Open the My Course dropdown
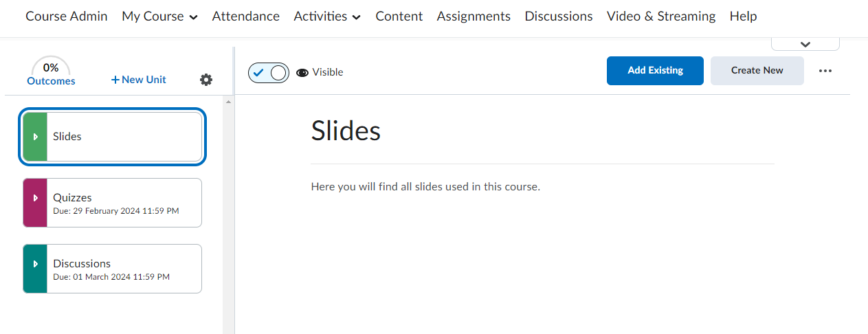This screenshot has width=868, height=334. click(x=159, y=16)
